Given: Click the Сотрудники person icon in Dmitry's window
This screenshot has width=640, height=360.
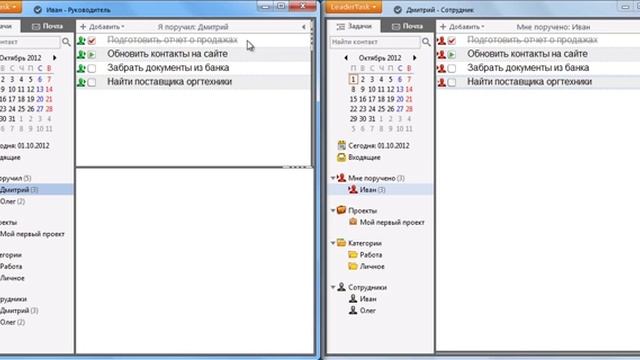Looking at the screenshot, I should 342,287.
